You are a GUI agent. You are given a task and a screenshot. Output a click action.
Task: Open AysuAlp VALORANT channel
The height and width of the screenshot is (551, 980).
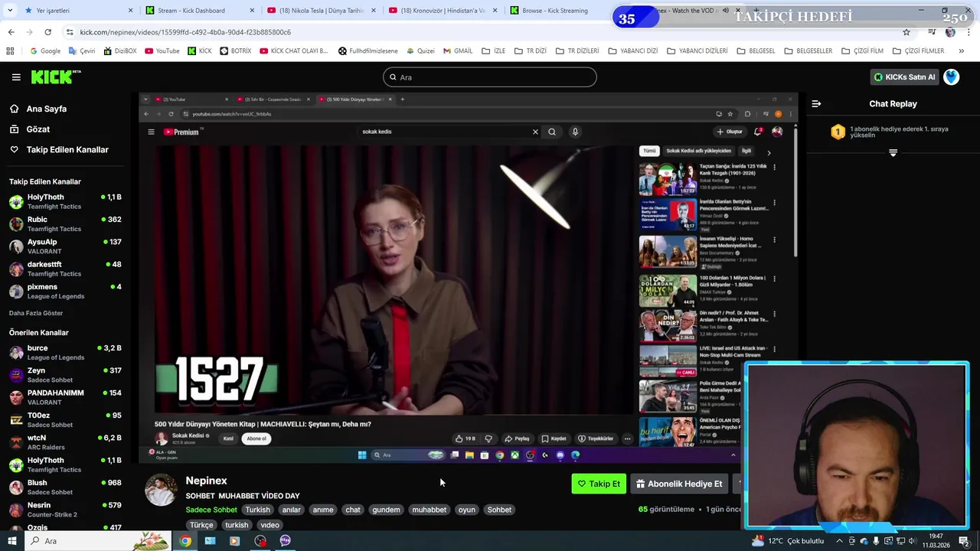[65, 246]
